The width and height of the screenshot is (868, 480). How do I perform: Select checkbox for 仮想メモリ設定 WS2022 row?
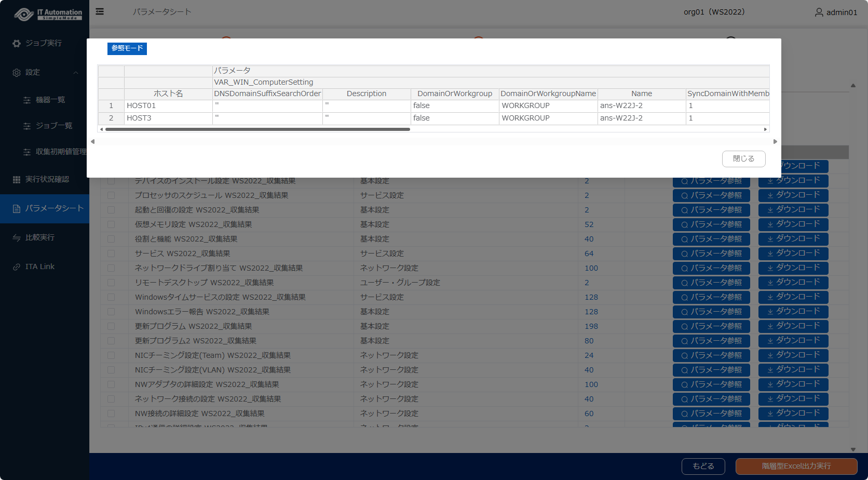(111, 224)
